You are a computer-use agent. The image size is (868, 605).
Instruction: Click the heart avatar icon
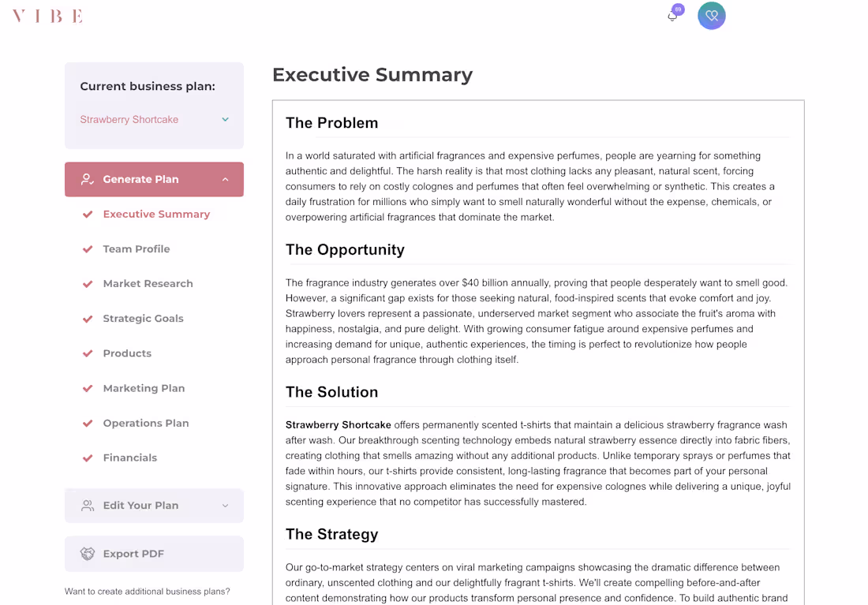click(711, 16)
